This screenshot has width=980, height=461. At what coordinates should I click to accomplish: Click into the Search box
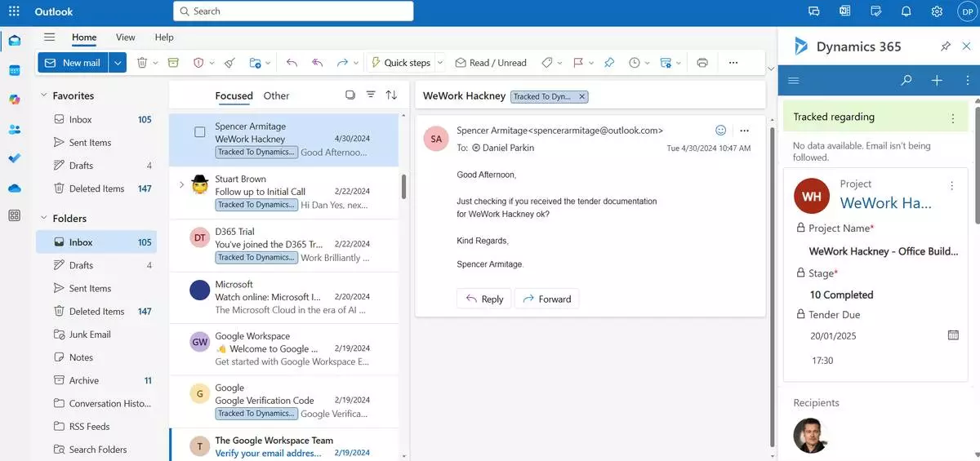(294, 11)
